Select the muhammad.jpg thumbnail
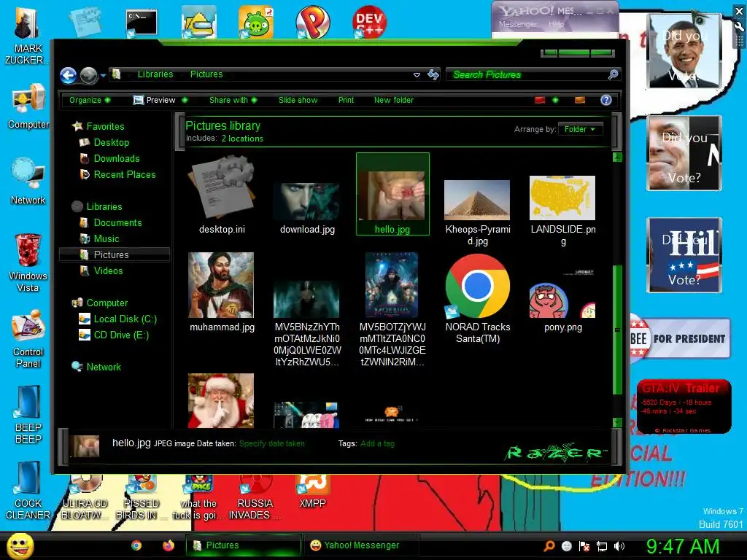 [222, 286]
